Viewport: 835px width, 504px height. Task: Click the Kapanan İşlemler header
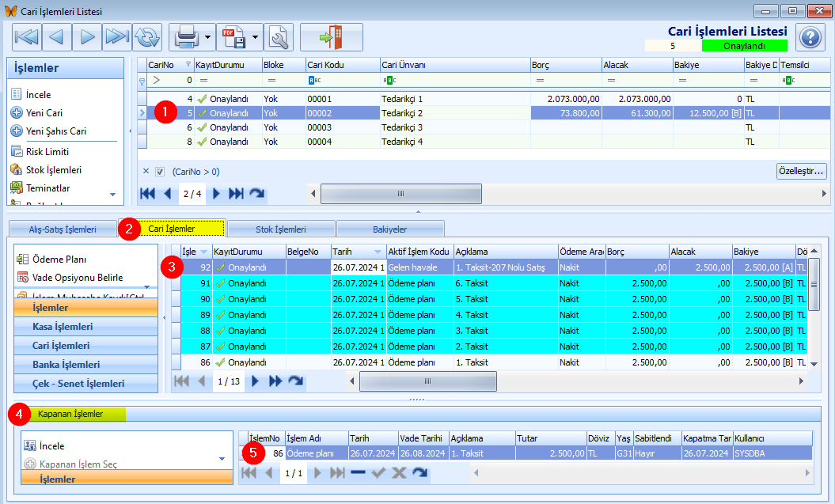(70, 414)
